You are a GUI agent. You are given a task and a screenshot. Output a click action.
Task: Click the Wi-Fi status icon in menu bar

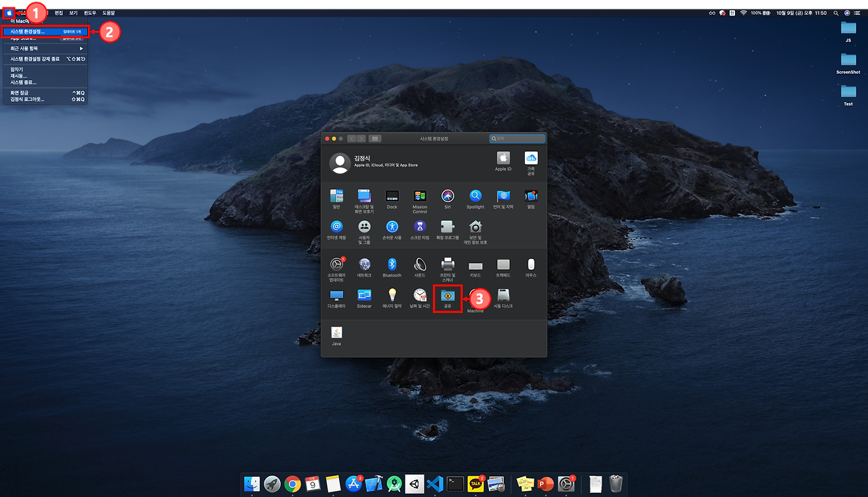click(x=743, y=13)
